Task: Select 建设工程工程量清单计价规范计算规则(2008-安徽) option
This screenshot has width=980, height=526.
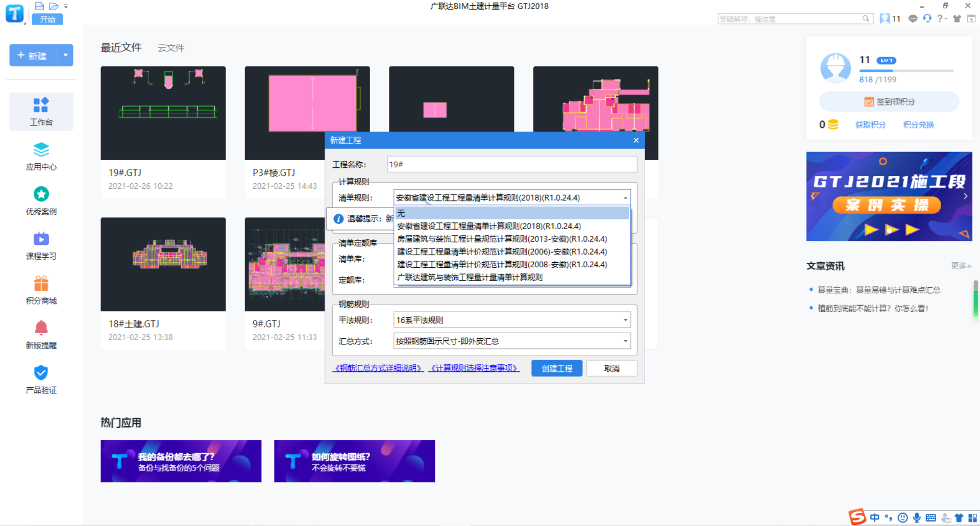Action: pyautogui.click(x=512, y=264)
